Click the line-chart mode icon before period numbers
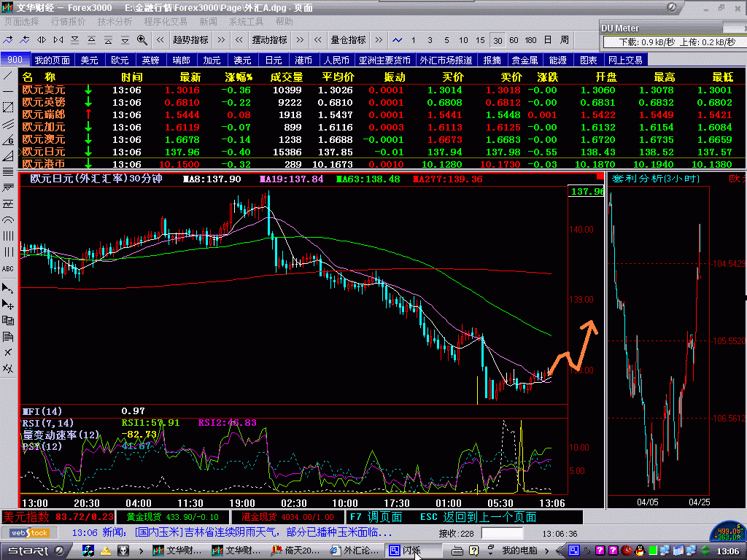This screenshot has width=747, height=560. (397, 40)
